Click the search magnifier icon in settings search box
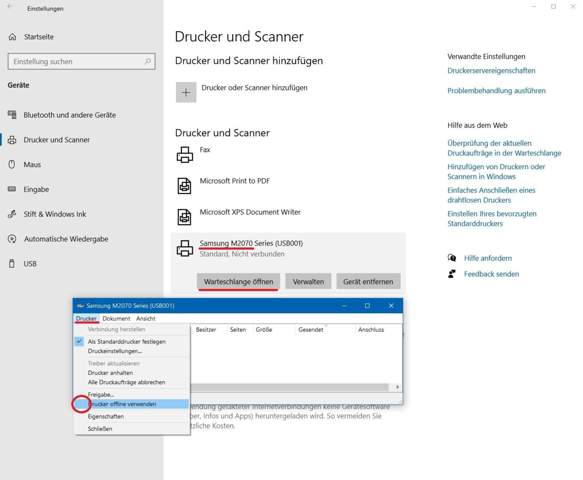 148,61
